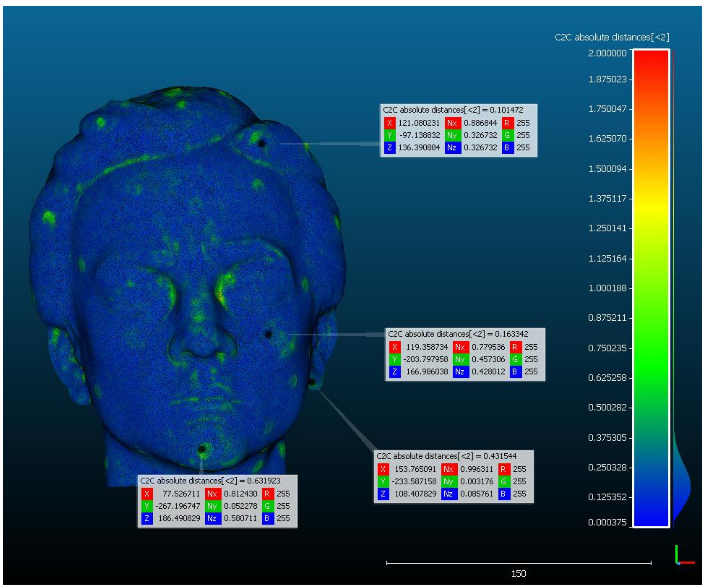Click the label title showing distance 0.431544
This screenshot has height=588, width=707.
click(446, 456)
